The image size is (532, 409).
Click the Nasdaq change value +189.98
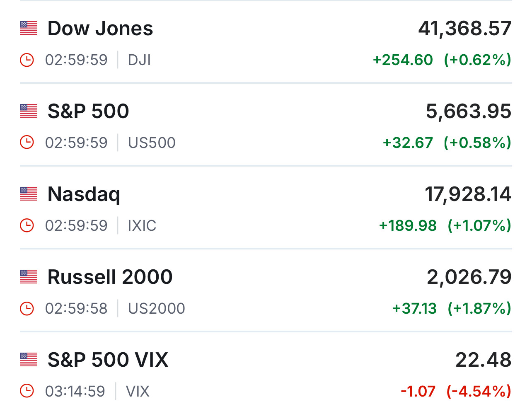click(x=408, y=226)
